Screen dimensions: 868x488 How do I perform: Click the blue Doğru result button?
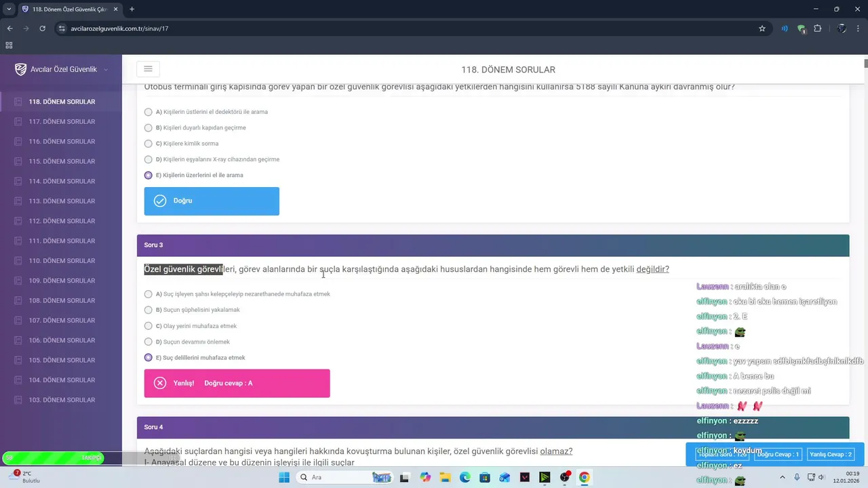[212, 201]
